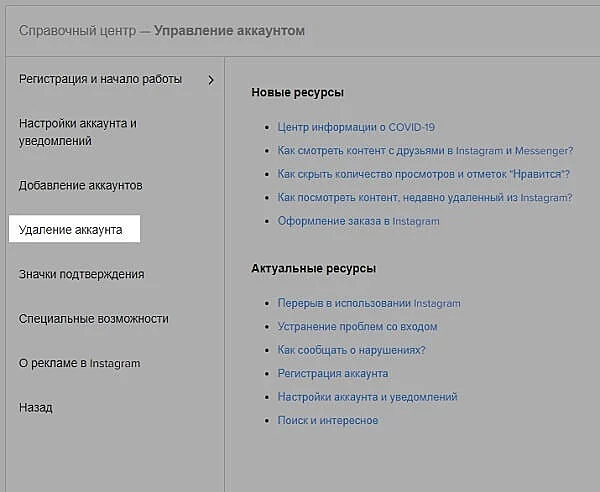Screen dimensions: 600x492
Task: Open 'Поиск и интересное' link
Action: pyautogui.click(x=328, y=420)
